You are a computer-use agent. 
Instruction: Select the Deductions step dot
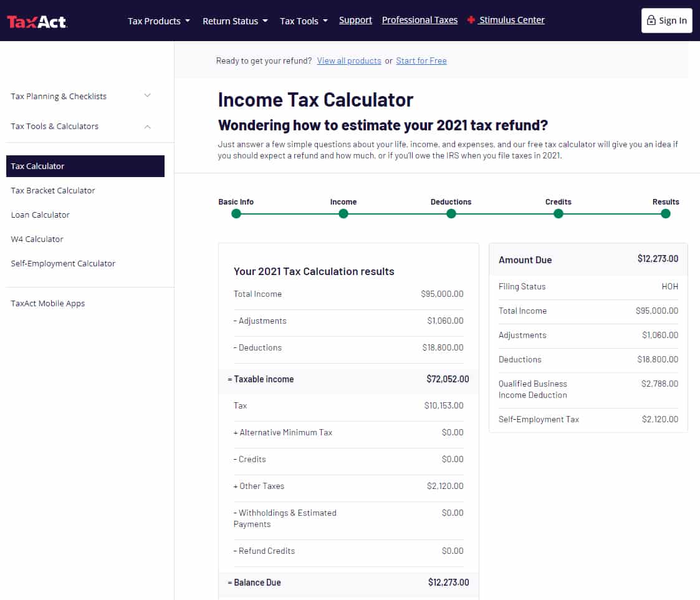[x=451, y=213]
